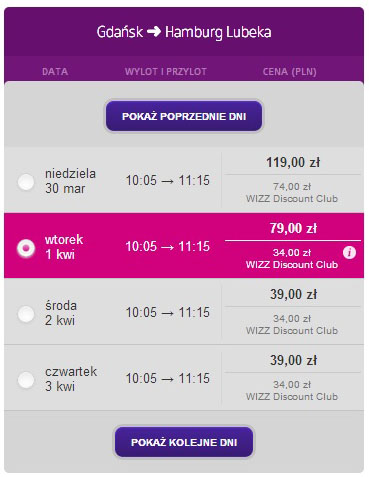This screenshot has height=477, width=369.
Task: Click the Gdańsk Hamburg Lubeka route title
Action: [x=184, y=32]
